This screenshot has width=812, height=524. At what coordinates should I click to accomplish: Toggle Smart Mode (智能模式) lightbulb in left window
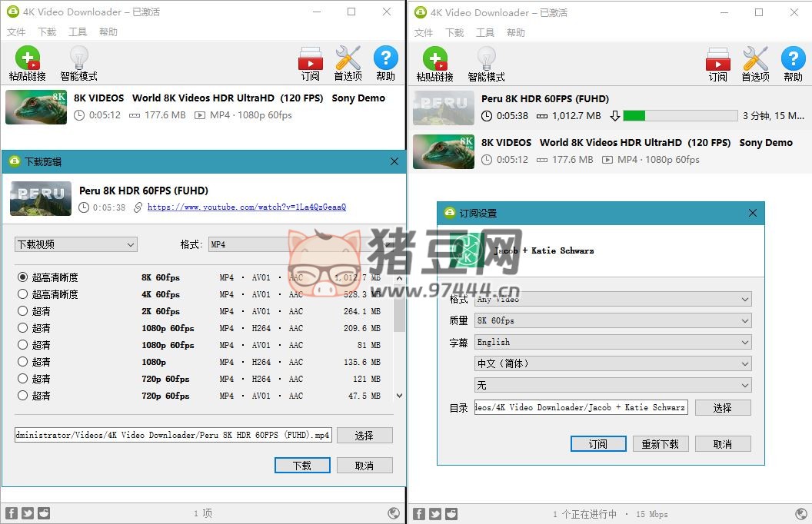click(78, 59)
